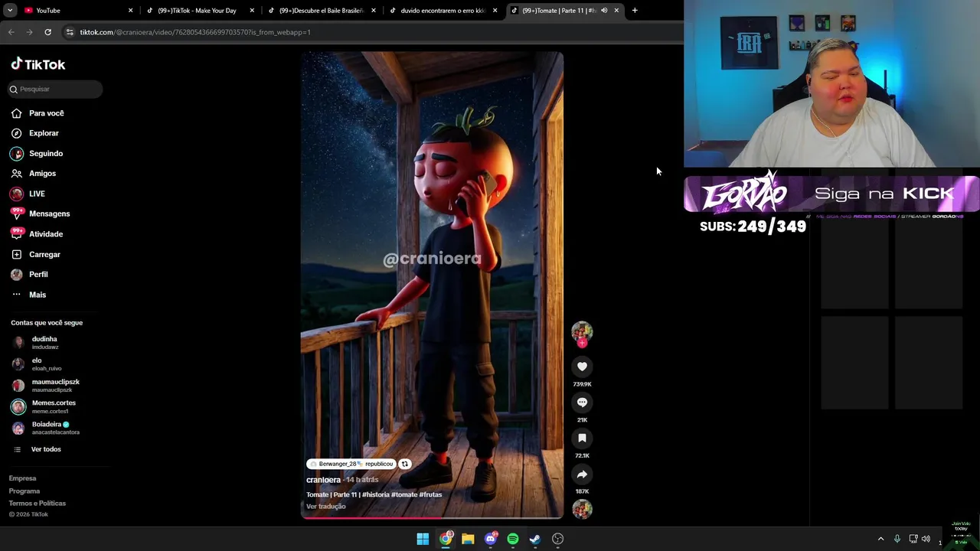Open the Explorar compass icon

tap(16, 133)
